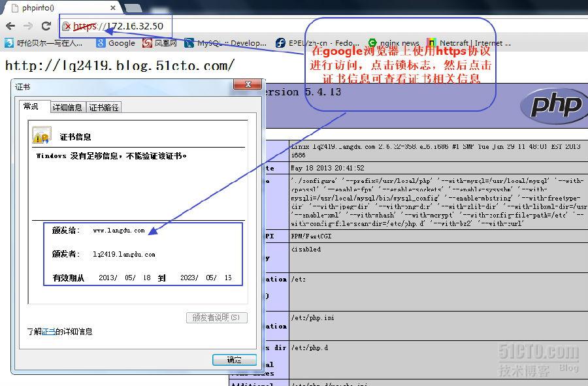Open the MySQL Developer bookmark
This screenshot has height=386, width=588.
coord(225,43)
